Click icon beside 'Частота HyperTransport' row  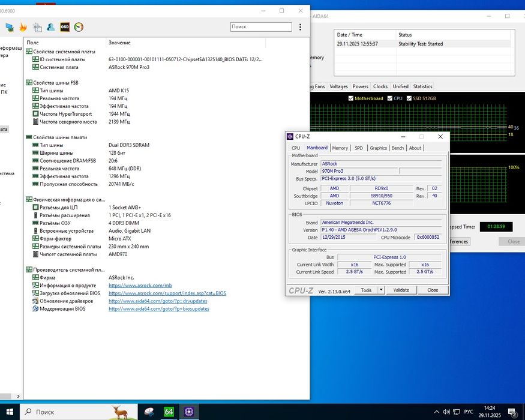tap(35, 114)
